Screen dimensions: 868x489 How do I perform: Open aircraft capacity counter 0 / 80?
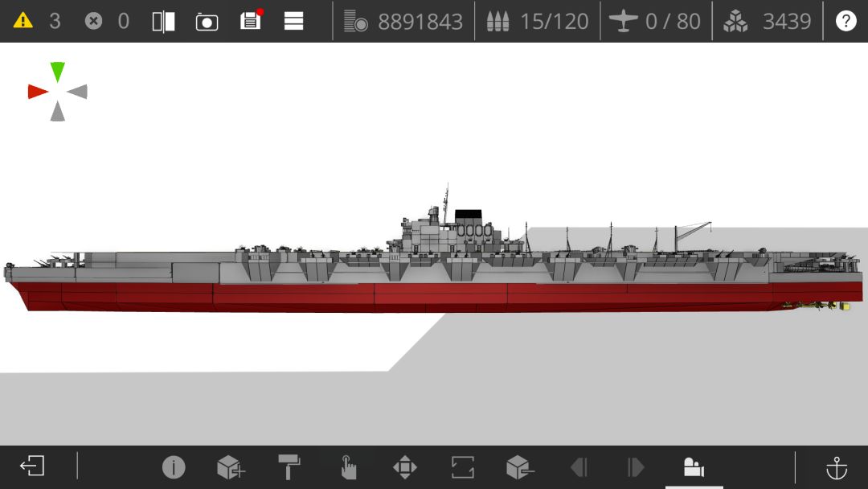655,22
